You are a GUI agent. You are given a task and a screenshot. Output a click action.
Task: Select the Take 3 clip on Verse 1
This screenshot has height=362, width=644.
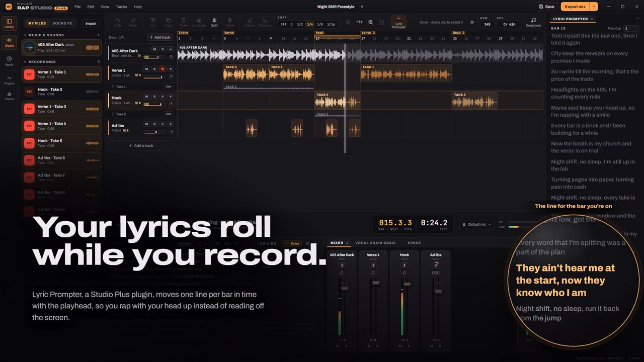pos(246,73)
